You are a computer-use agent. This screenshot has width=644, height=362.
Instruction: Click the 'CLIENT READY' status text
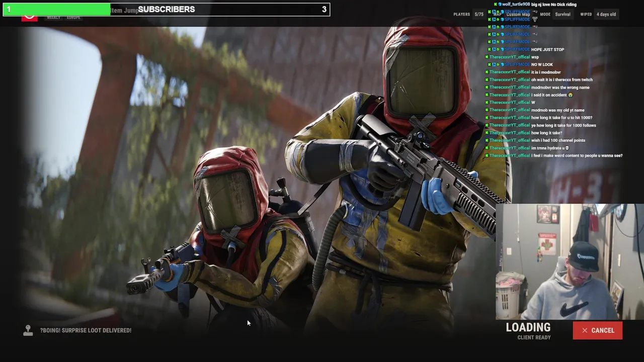tap(534, 337)
